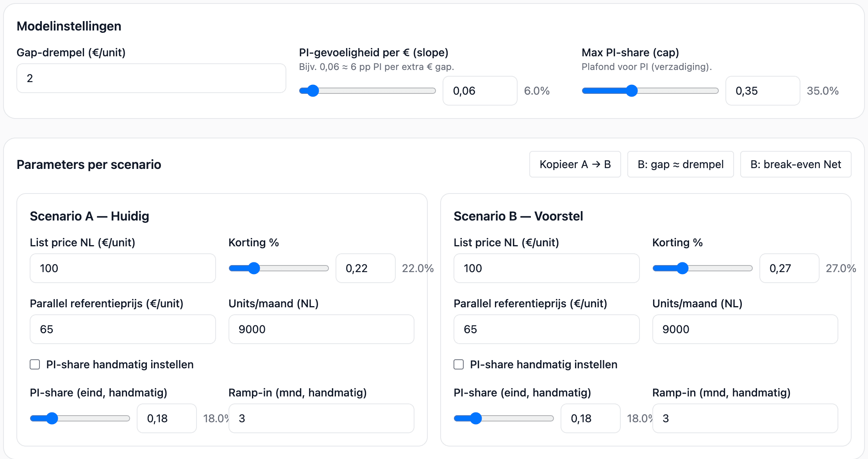The width and height of the screenshot is (868, 459).
Task: Click the cap value field showing 0,35
Action: (762, 91)
